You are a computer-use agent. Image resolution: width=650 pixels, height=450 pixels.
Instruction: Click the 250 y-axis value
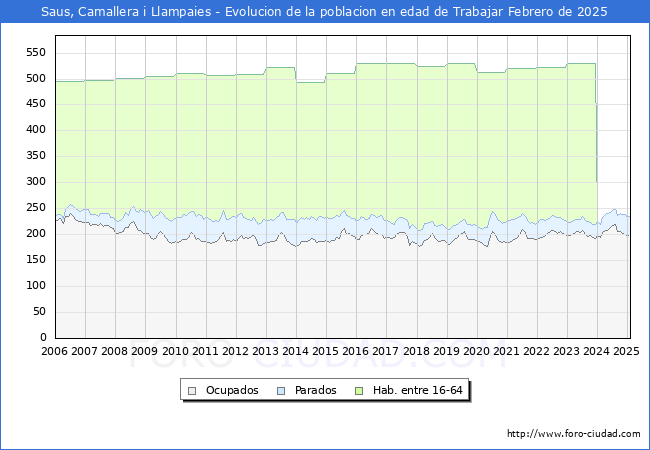36,208
